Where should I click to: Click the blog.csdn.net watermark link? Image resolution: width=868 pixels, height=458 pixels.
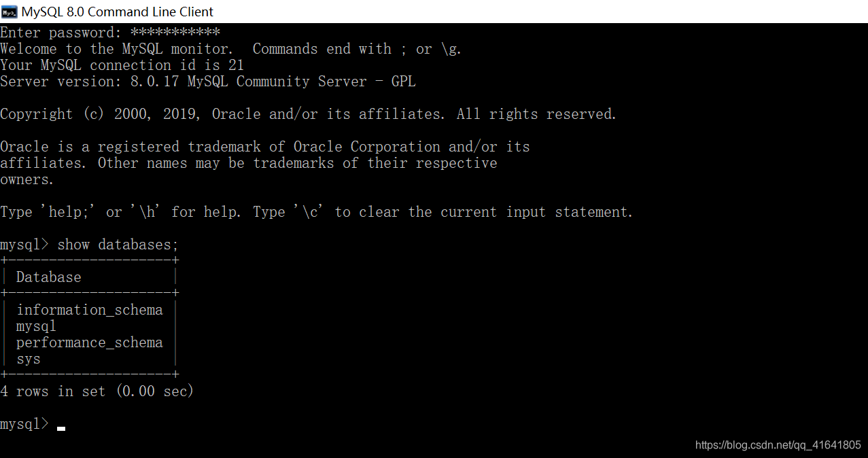[778, 445]
